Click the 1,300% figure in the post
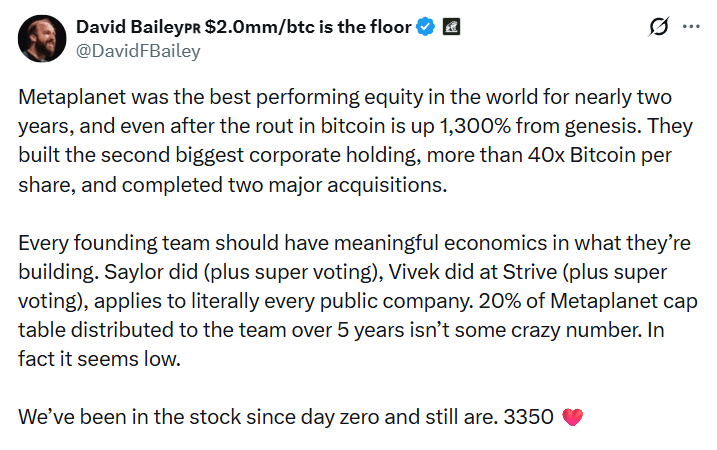This screenshot has width=717, height=450. point(475,126)
